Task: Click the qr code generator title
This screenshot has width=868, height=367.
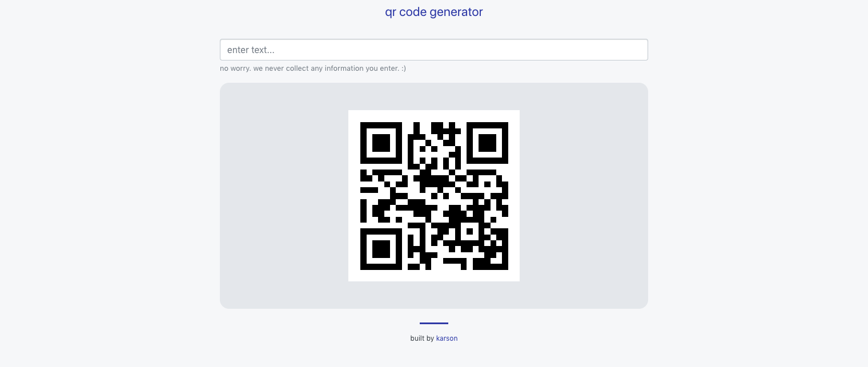Action: [x=434, y=12]
